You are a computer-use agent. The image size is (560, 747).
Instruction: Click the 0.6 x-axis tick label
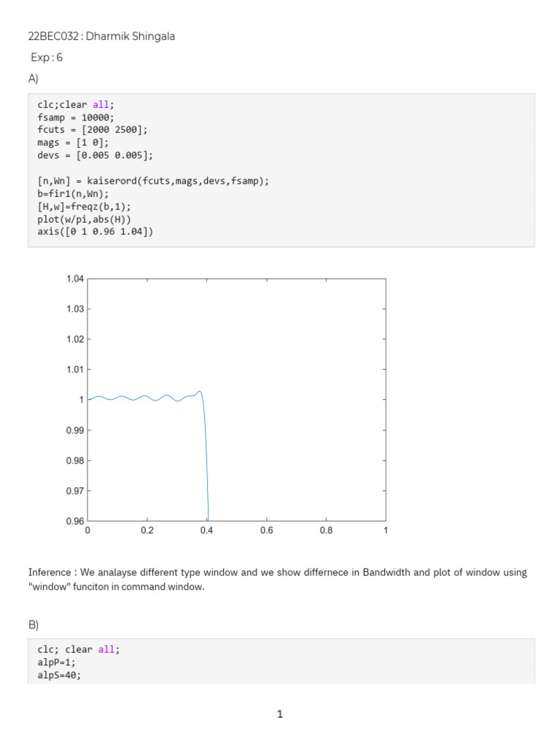tap(266, 531)
